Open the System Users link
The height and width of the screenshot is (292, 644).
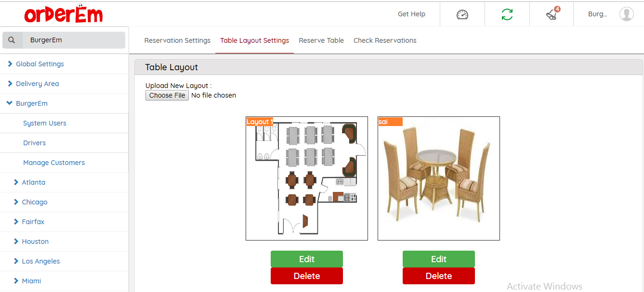point(45,123)
